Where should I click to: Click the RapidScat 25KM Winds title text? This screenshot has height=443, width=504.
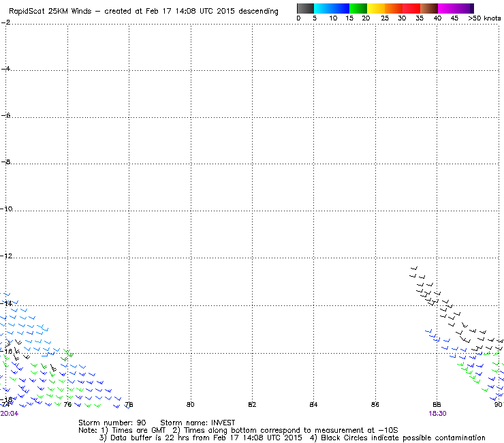click(x=50, y=12)
